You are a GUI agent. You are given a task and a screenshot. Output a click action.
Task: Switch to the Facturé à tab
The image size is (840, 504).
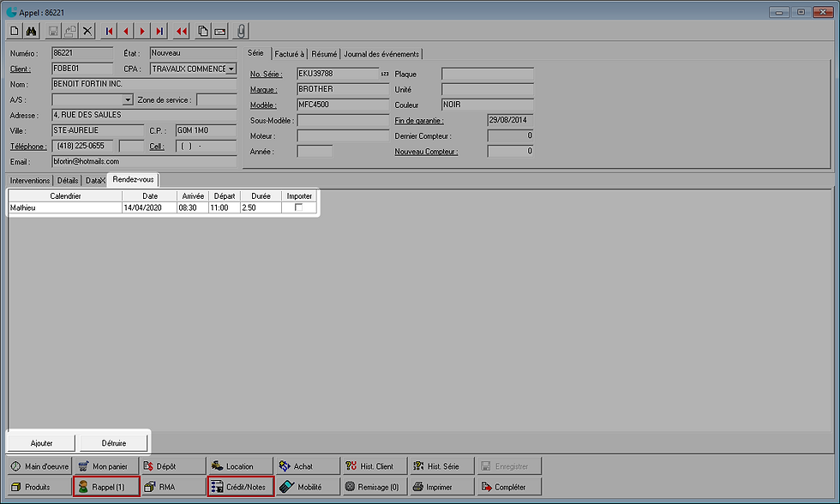tap(290, 53)
